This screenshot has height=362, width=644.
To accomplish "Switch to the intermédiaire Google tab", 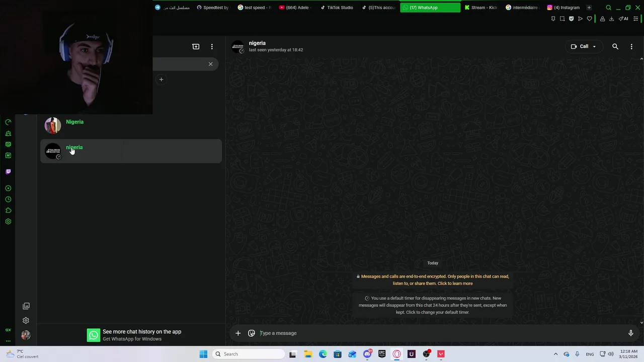I will [x=522, y=8].
